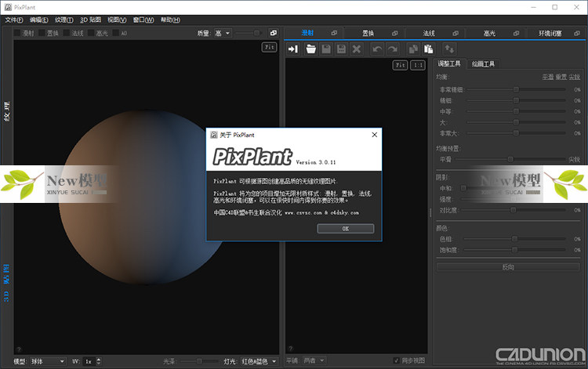Click the first floppy disk save icon

326,49
